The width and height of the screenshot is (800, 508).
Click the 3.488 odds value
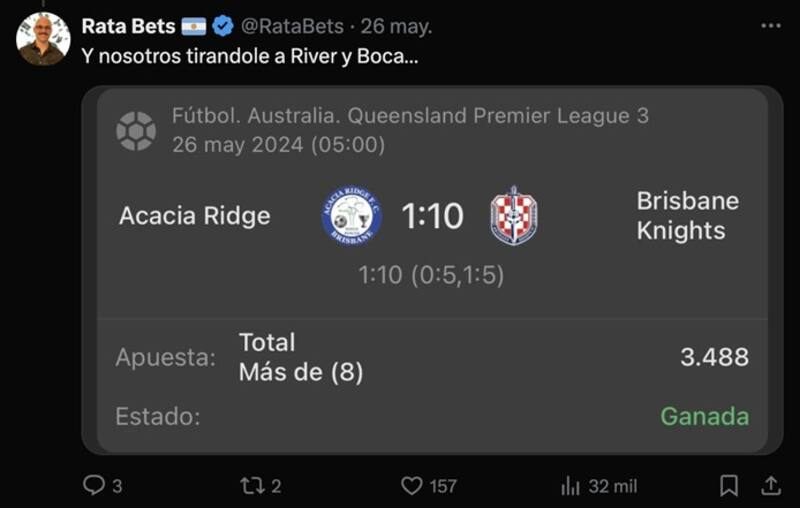click(x=714, y=357)
